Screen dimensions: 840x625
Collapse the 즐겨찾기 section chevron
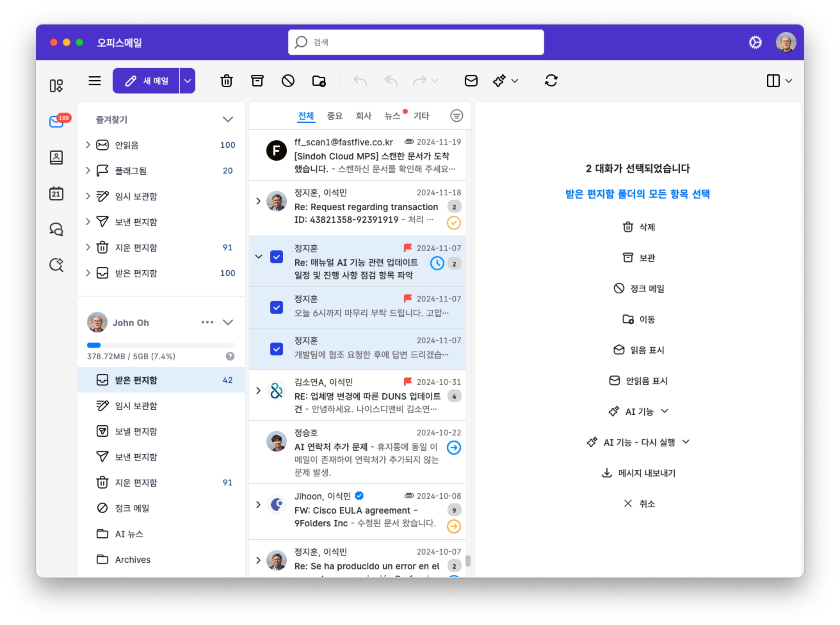[x=227, y=120]
